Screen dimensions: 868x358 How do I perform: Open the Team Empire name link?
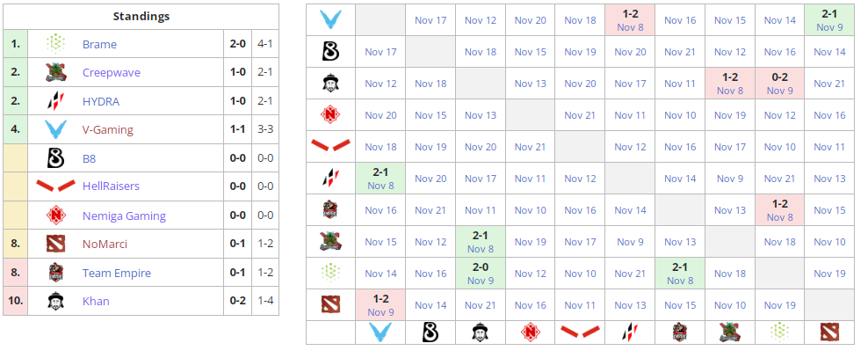click(116, 273)
